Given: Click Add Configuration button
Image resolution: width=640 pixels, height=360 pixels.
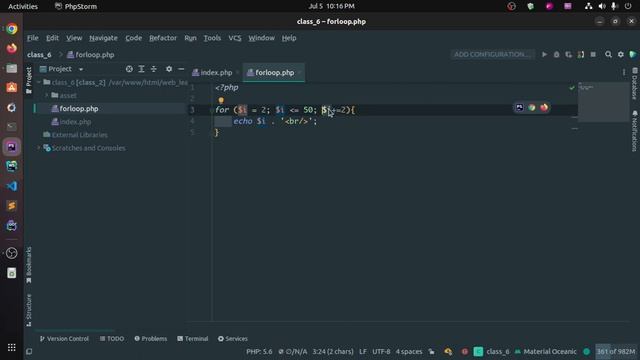Looking at the screenshot, I should coord(492,54).
